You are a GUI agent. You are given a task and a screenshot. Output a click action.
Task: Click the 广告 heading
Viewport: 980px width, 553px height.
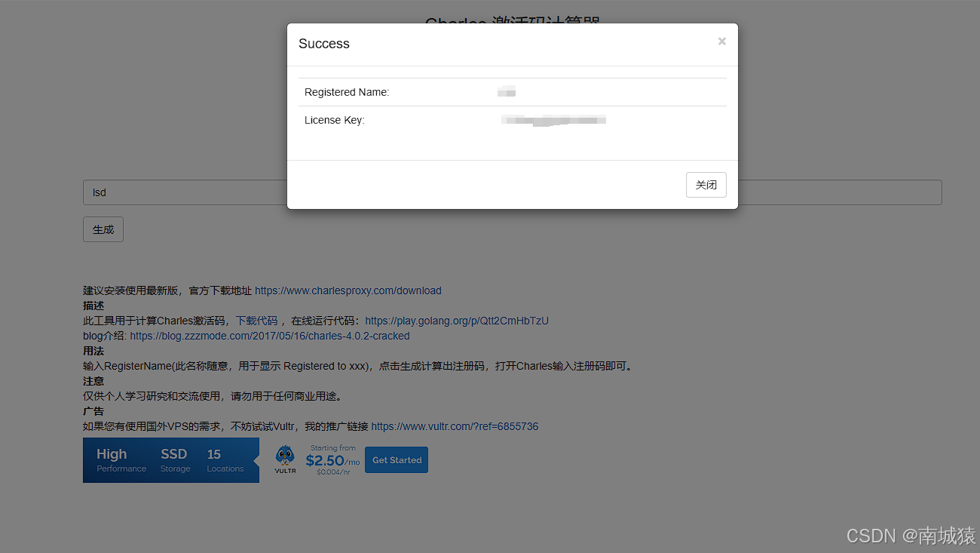(x=93, y=411)
